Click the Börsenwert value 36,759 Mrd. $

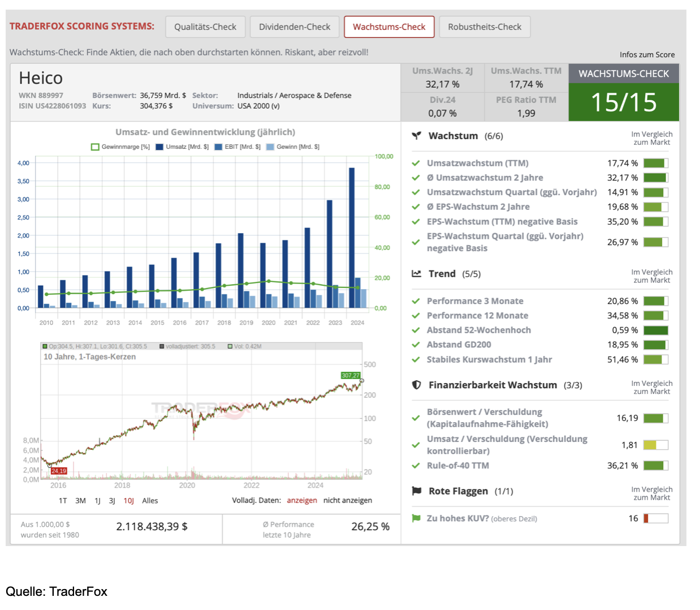click(163, 96)
